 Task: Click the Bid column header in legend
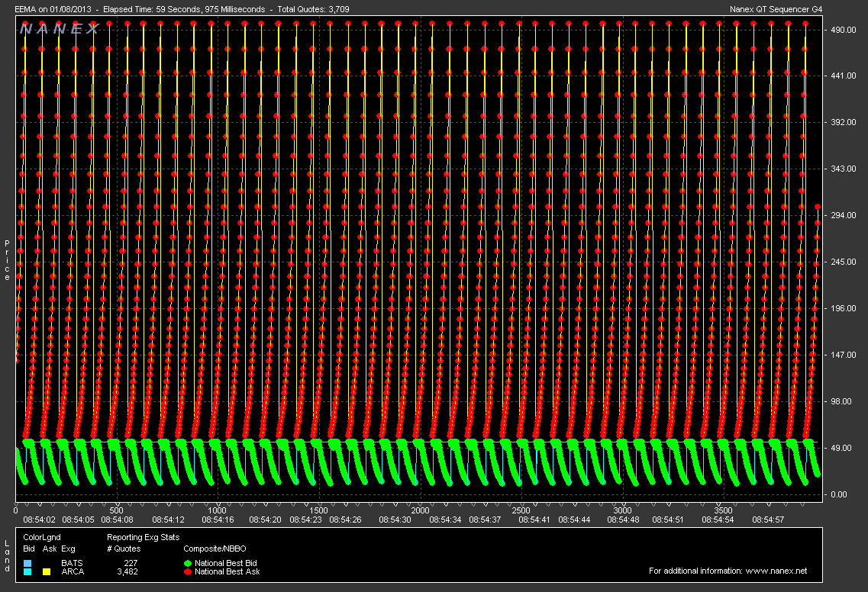pyautogui.click(x=29, y=549)
